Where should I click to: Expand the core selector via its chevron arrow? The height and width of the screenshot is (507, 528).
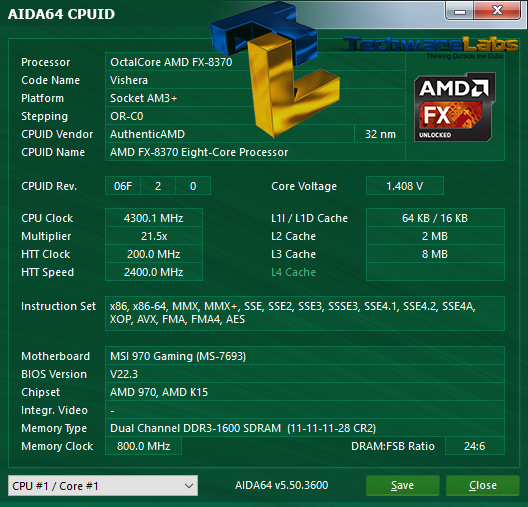pos(189,486)
